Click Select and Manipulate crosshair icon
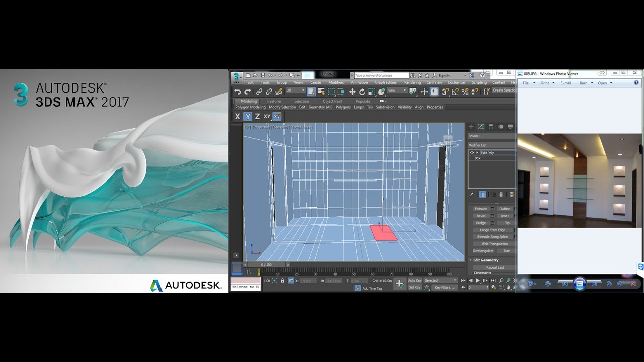The image size is (644, 362). [424, 92]
